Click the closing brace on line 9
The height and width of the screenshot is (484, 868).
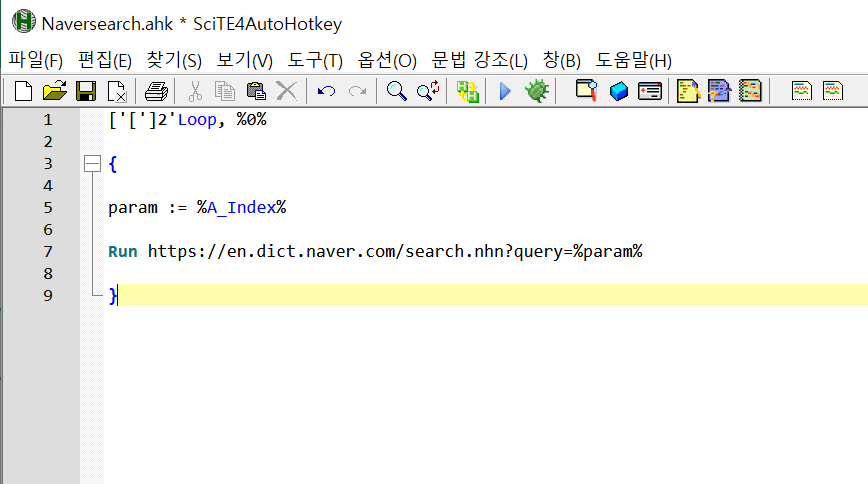[x=113, y=295]
